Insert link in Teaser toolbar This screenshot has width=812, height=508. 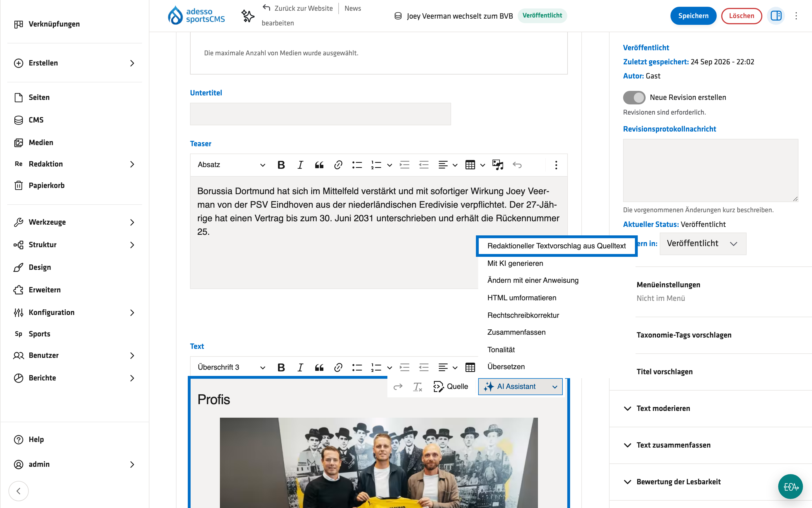(x=338, y=165)
